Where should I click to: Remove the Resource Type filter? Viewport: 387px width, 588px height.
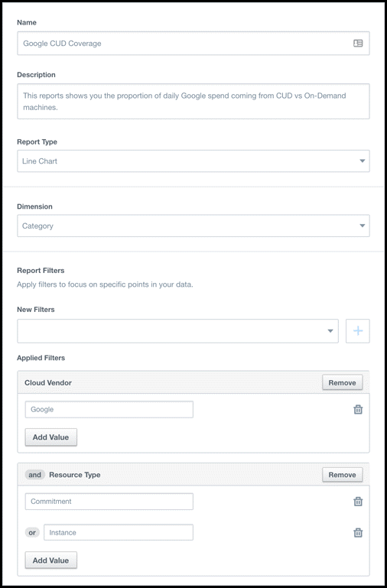point(343,475)
